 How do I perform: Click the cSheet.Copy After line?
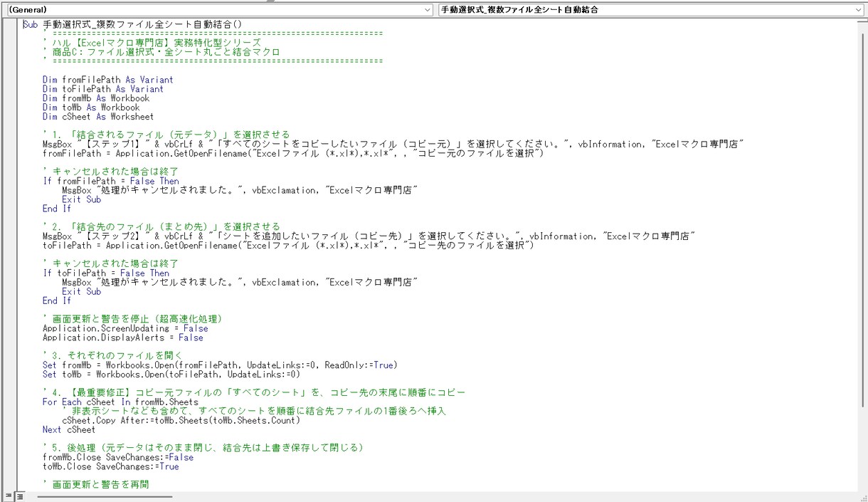click(176, 420)
